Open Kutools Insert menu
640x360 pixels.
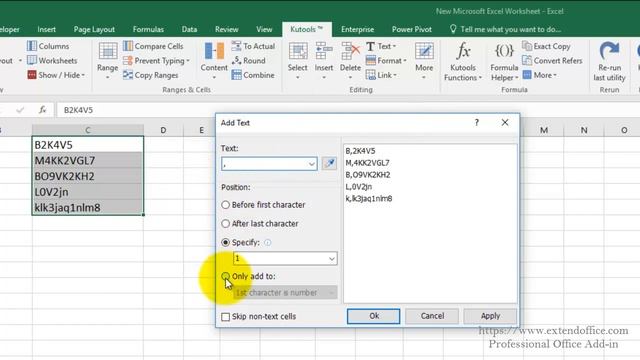click(324, 60)
